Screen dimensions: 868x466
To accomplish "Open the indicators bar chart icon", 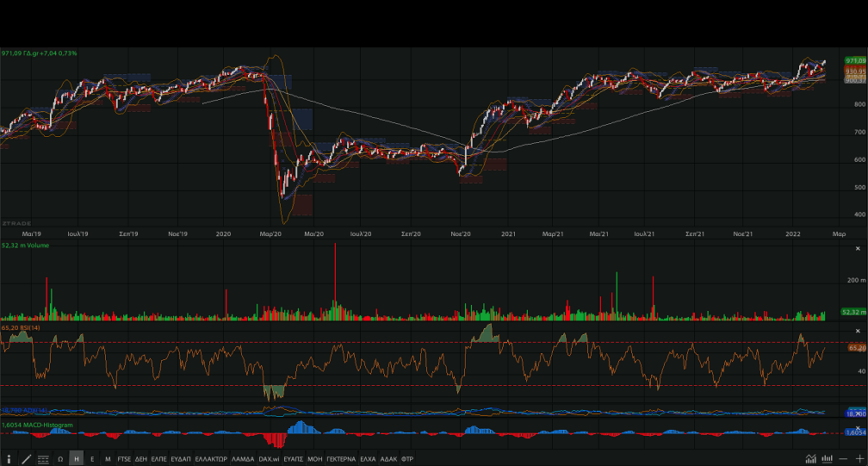I will pos(827,459).
